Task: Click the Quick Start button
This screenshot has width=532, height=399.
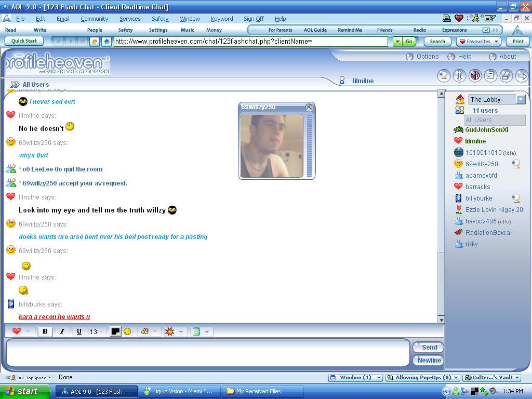Action: click(x=24, y=41)
